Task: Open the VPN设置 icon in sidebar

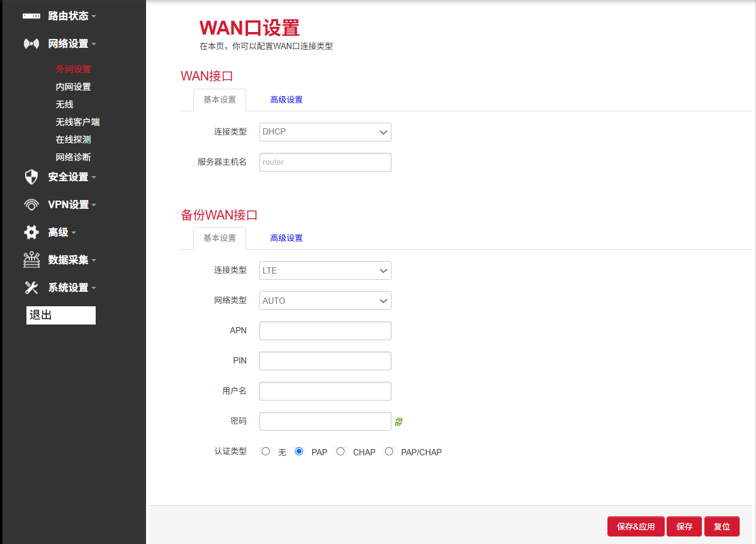Action: (x=31, y=204)
